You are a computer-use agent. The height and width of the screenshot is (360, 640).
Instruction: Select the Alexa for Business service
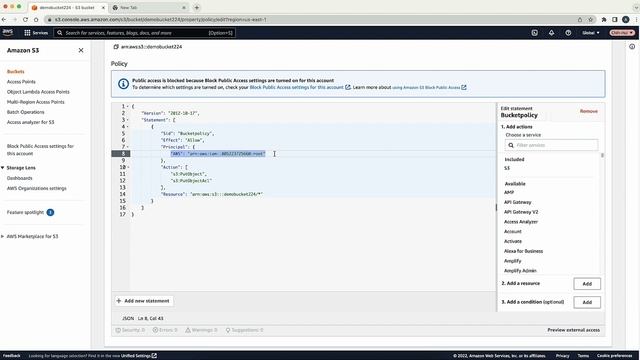(523, 251)
